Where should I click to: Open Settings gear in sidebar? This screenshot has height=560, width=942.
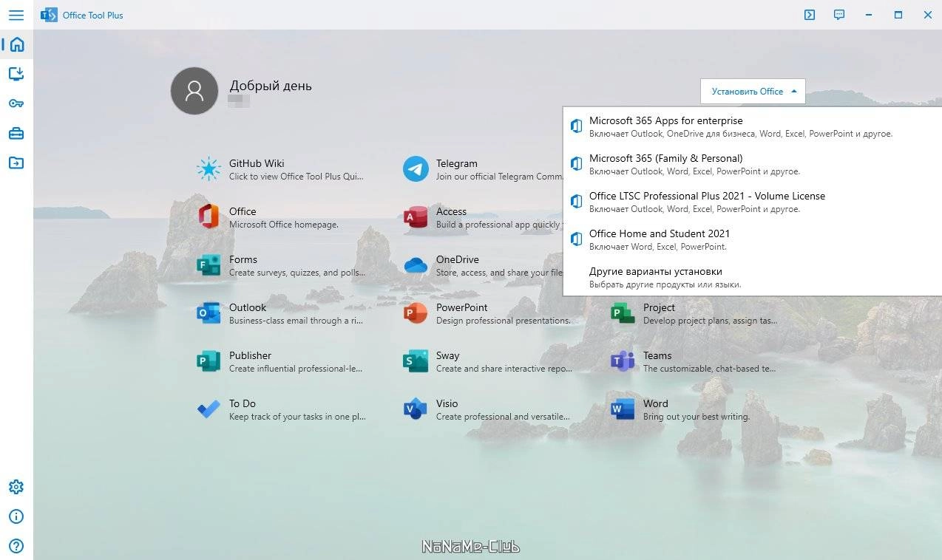(16, 487)
